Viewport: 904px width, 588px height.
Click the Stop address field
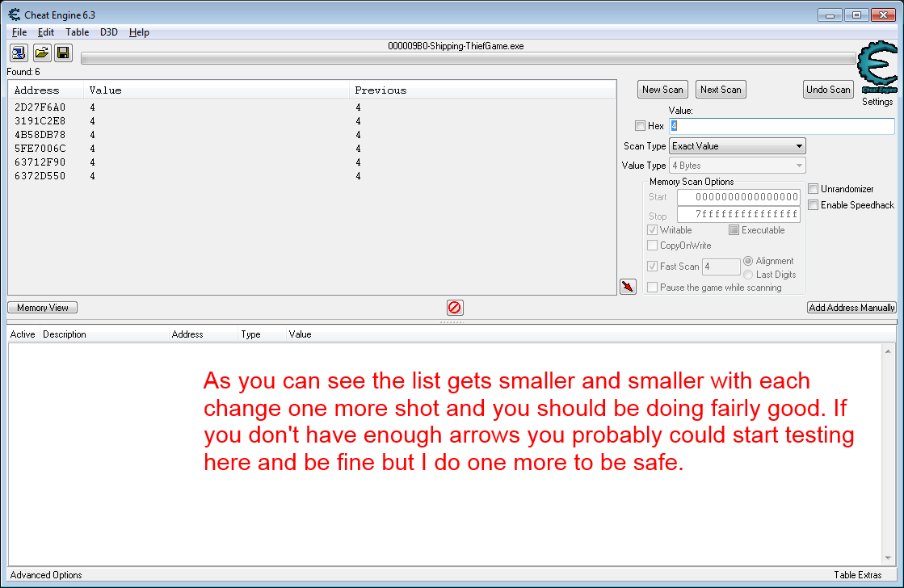click(738, 215)
